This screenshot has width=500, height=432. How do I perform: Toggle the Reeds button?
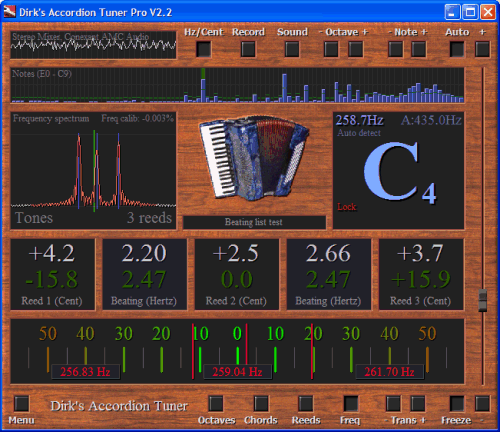point(305,403)
